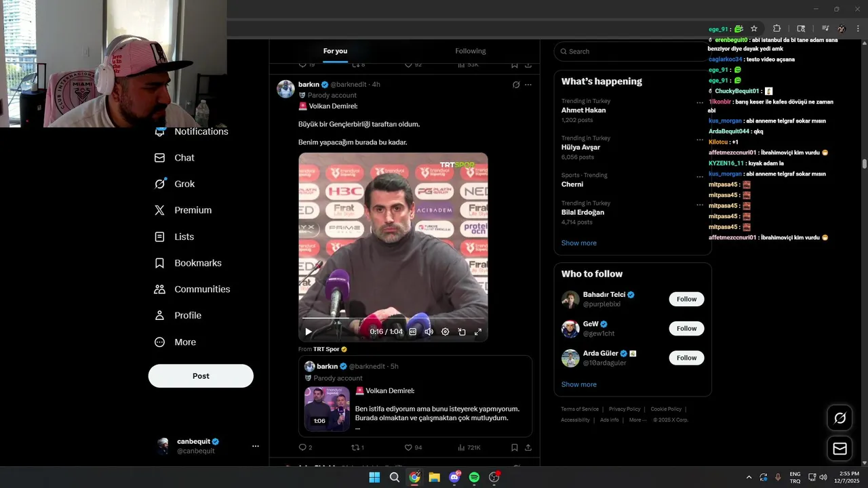Bookmark this page with star icon

coord(754,28)
